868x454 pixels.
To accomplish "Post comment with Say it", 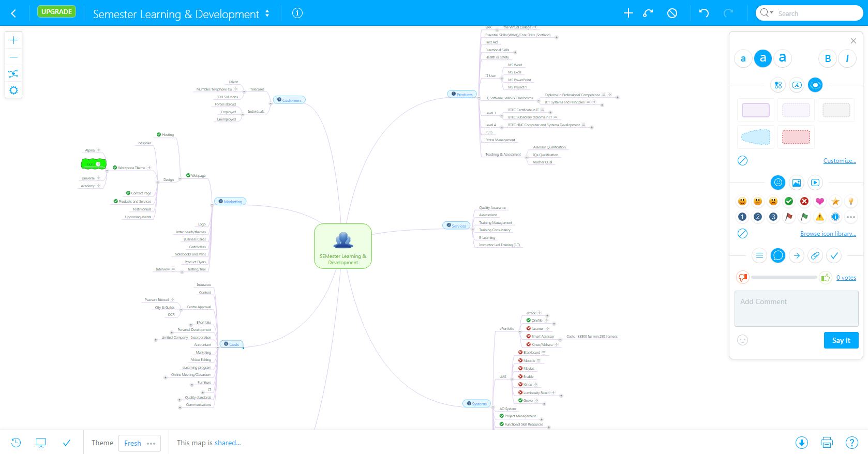I will 841,340.
